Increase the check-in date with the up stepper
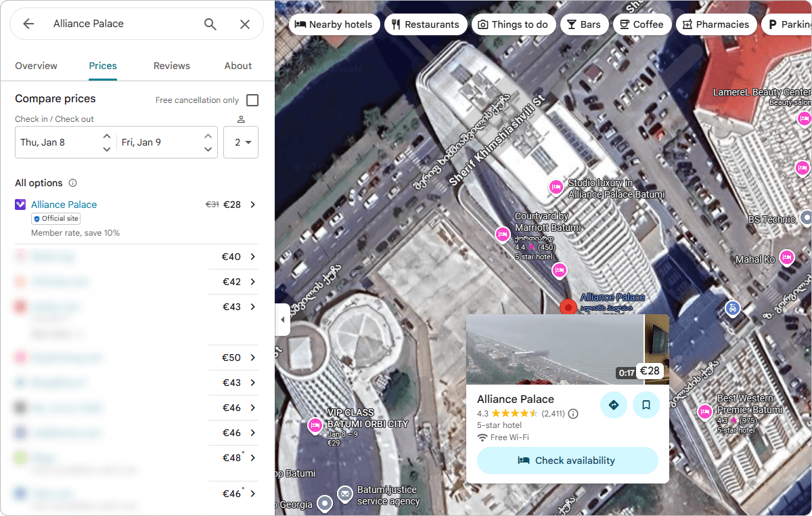The image size is (812, 516). [x=106, y=136]
